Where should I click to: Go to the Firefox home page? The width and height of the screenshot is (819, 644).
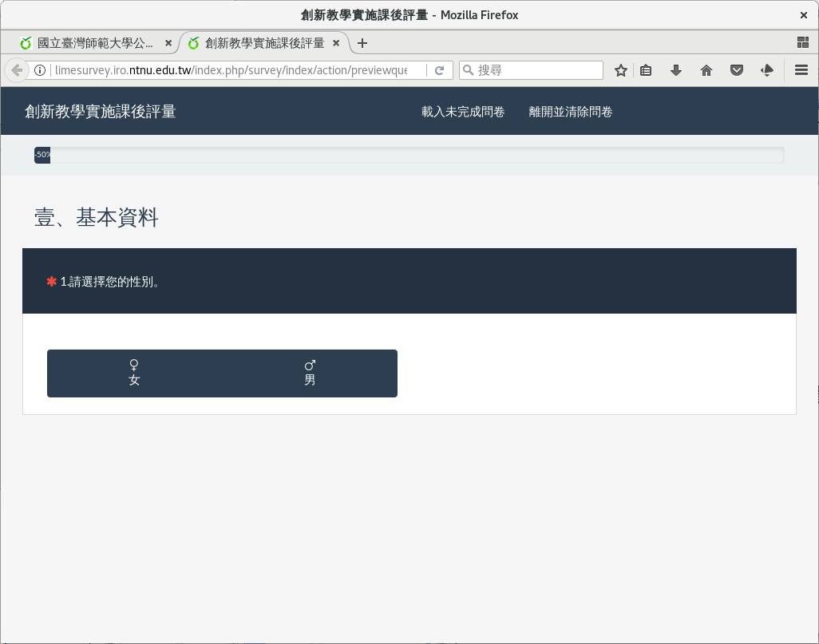pos(706,70)
